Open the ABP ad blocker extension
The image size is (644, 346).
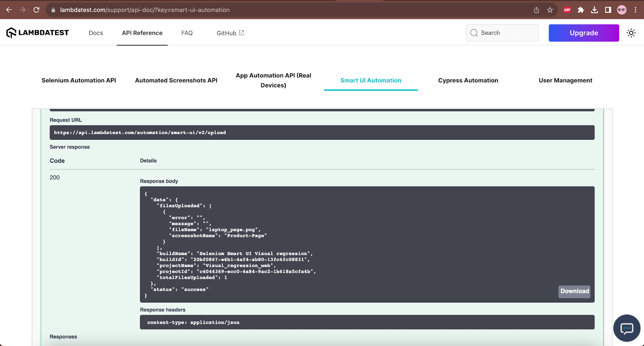pos(567,10)
